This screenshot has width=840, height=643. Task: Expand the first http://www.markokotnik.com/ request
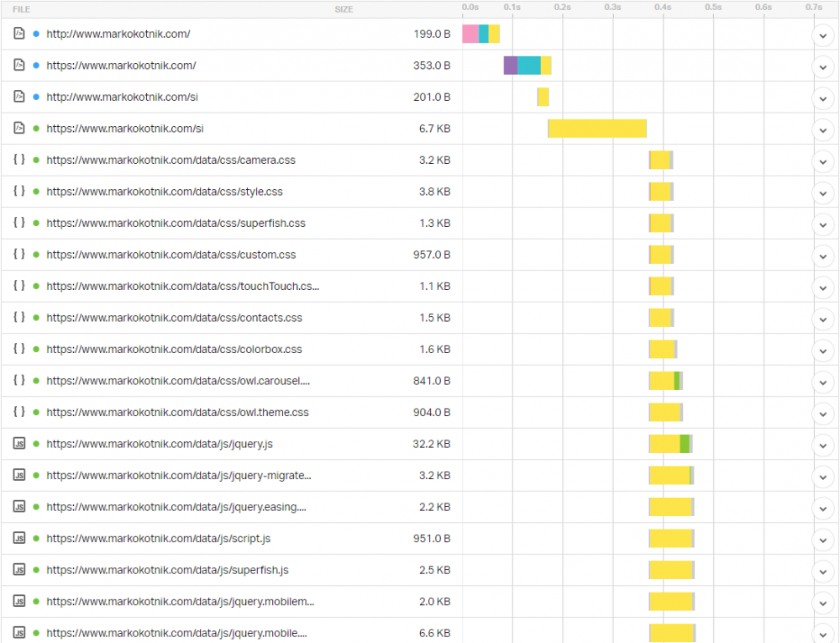pos(822,34)
